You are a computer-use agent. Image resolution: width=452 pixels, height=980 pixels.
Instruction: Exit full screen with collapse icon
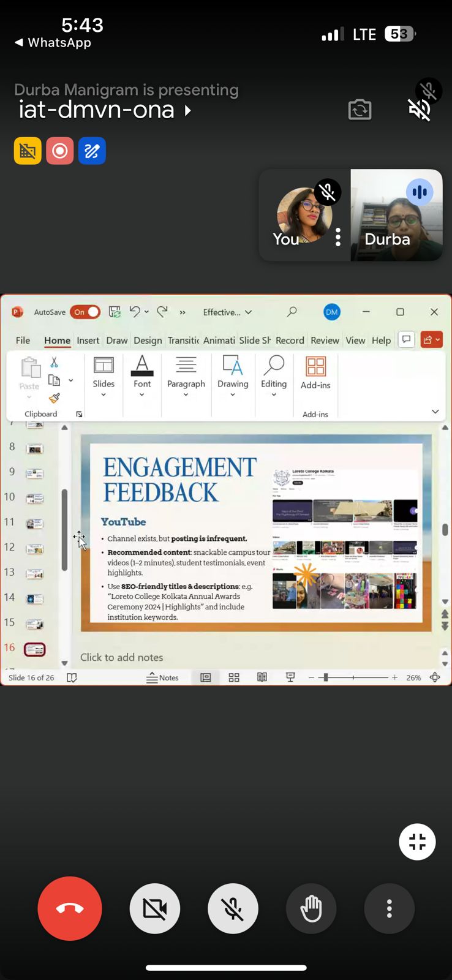click(417, 842)
